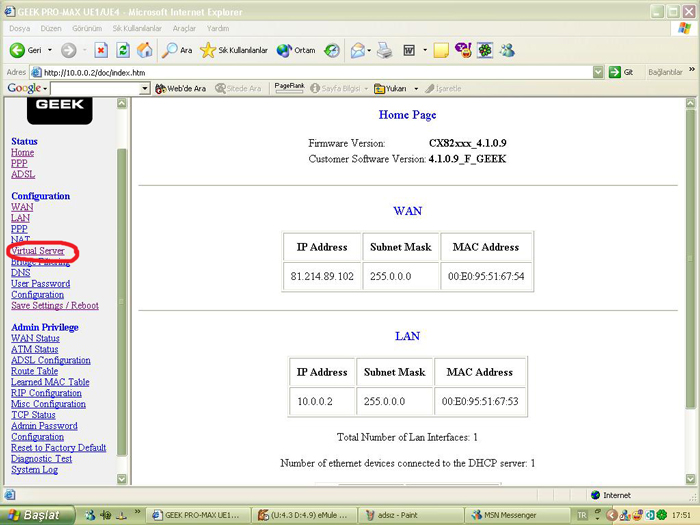Screen dimensions: 700x525
Task: Switch to the eMule taskbar window
Action: (x=305, y=515)
